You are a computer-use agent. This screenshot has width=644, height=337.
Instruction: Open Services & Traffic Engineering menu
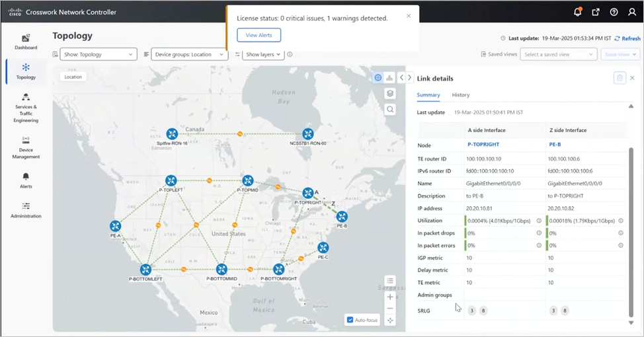26,108
